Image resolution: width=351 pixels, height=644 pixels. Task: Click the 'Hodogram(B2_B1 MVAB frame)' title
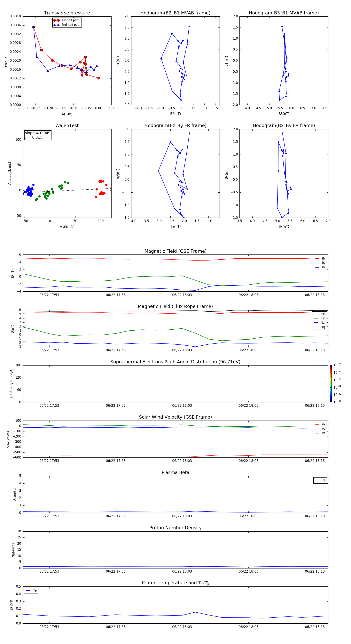[175, 13]
